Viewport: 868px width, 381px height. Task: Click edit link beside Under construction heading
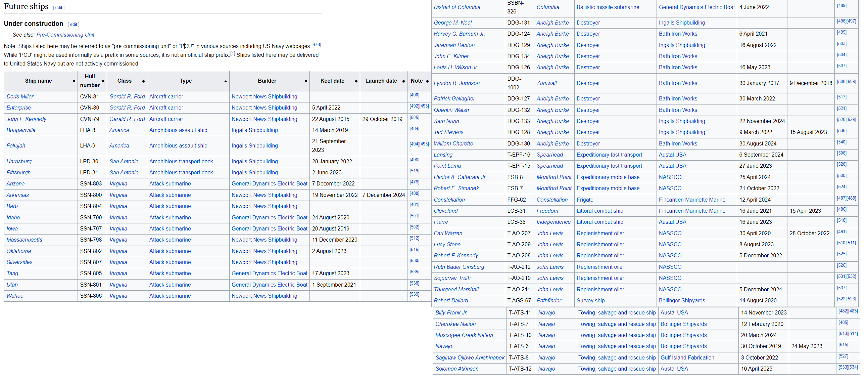tap(74, 24)
